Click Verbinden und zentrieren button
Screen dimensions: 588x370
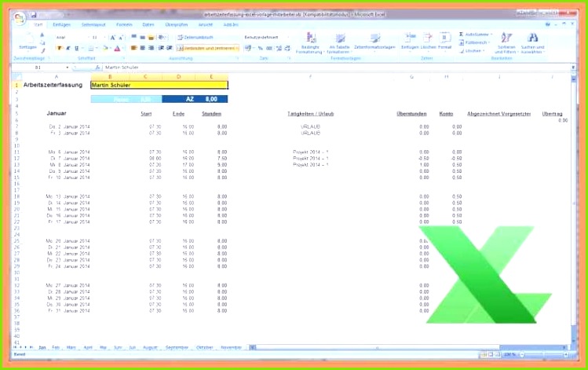[206, 48]
